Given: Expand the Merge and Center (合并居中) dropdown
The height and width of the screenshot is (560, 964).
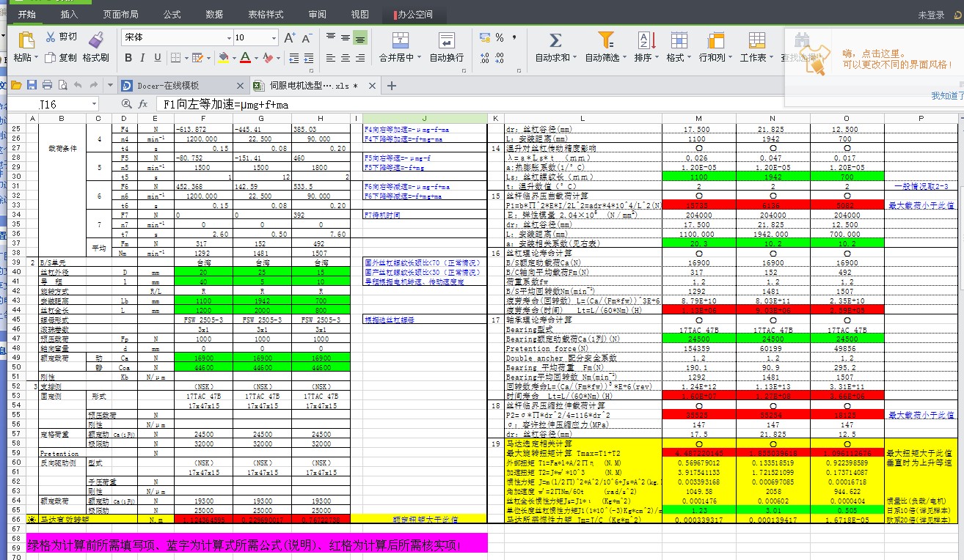Looking at the screenshot, I should coord(419,58).
